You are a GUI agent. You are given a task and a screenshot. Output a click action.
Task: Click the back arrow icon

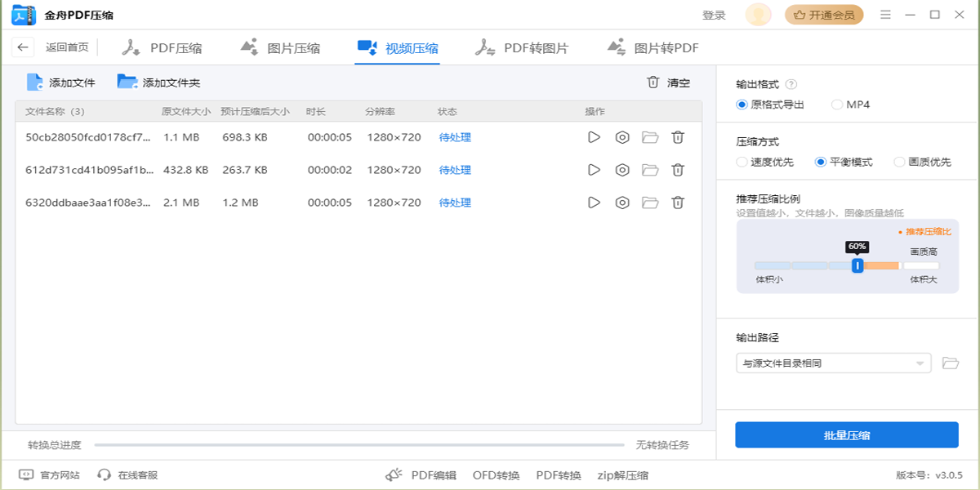pyautogui.click(x=24, y=47)
